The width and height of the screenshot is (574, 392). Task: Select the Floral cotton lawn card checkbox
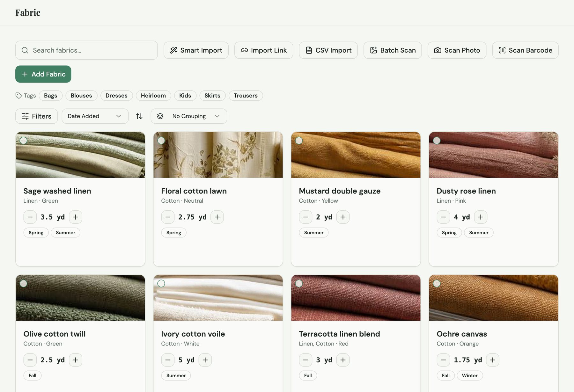[161, 141]
